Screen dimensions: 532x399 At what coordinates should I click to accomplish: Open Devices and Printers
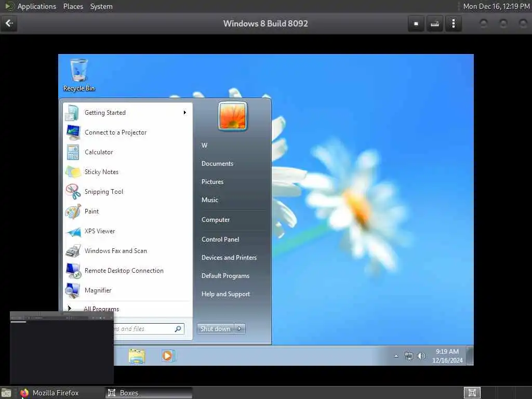(x=229, y=258)
